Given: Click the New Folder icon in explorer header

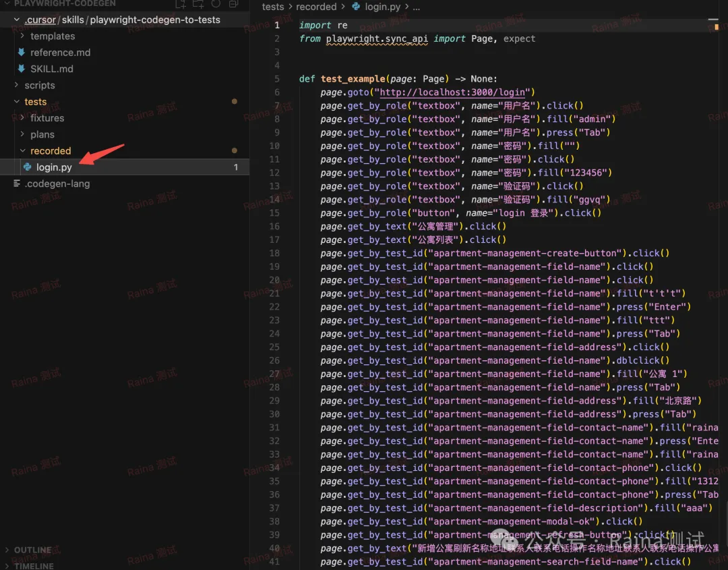Looking at the screenshot, I should tap(198, 4).
